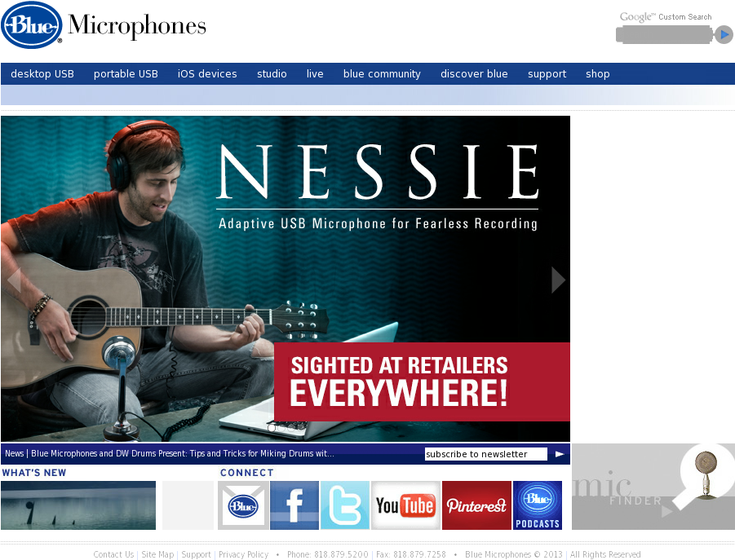Open the live menu
The width and height of the screenshot is (735, 560).
point(315,74)
